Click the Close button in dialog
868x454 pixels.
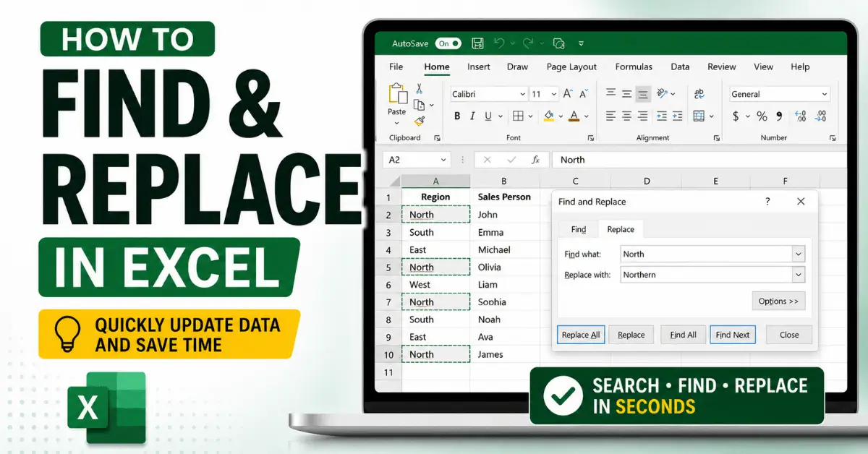click(x=789, y=335)
